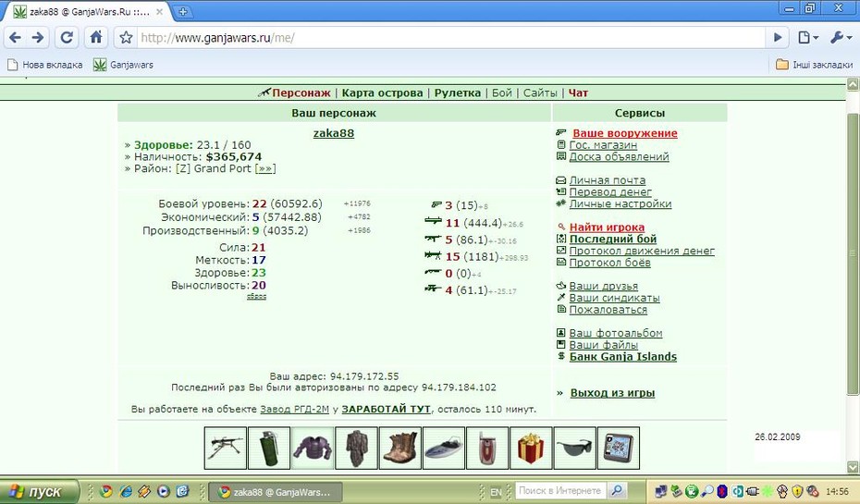This screenshot has width=860, height=504.
Task: Open the 'Сайты' menu item
Action: coord(540,92)
